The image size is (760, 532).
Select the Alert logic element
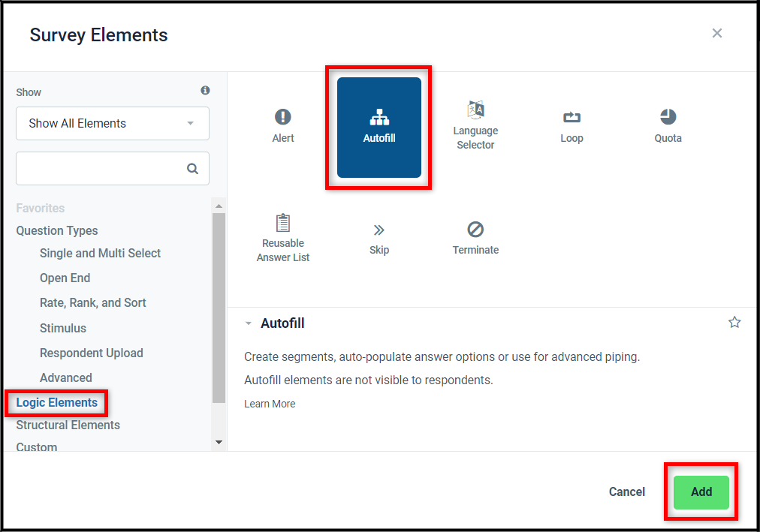[283, 126]
